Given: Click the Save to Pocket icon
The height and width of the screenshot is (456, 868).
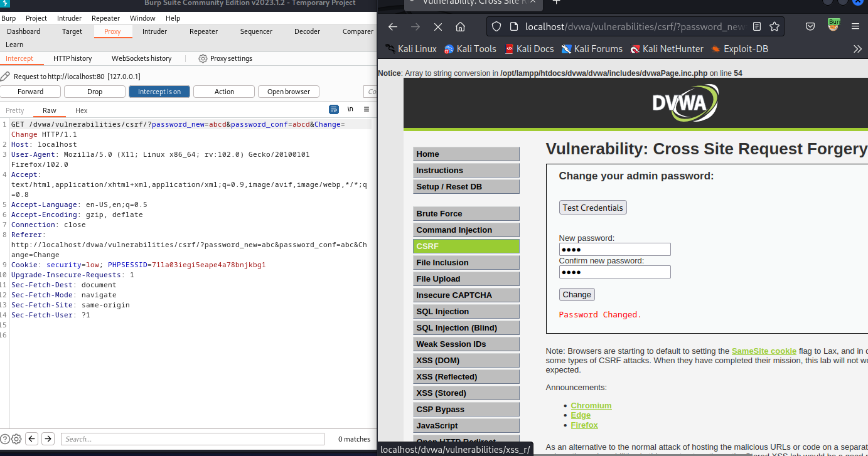Looking at the screenshot, I should pos(810,26).
